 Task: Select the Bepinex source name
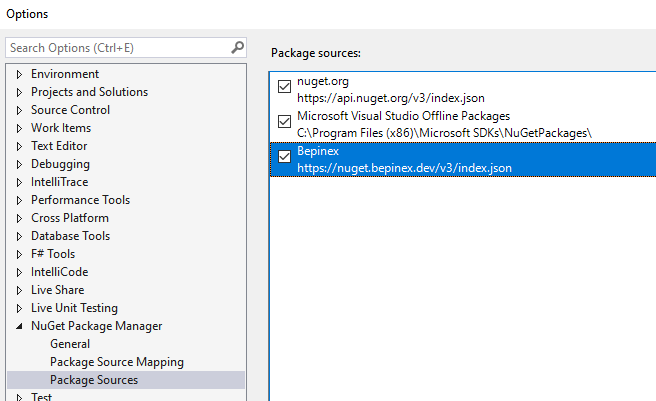click(x=318, y=151)
